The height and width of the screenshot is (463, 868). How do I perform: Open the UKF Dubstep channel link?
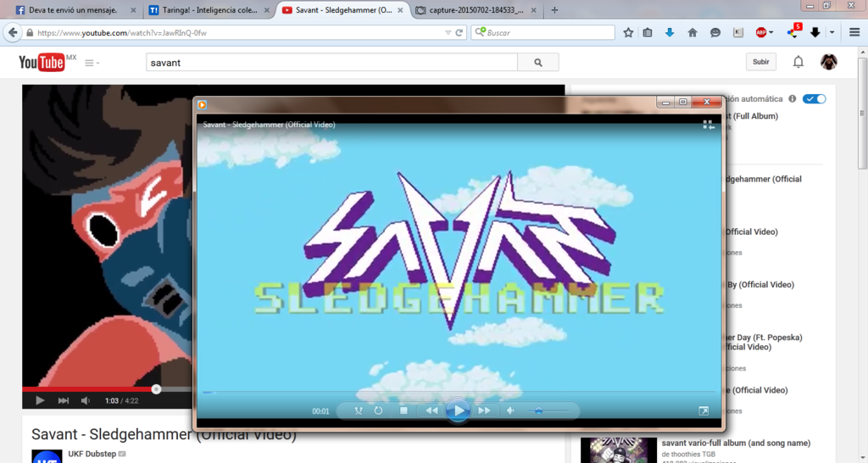click(x=92, y=454)
